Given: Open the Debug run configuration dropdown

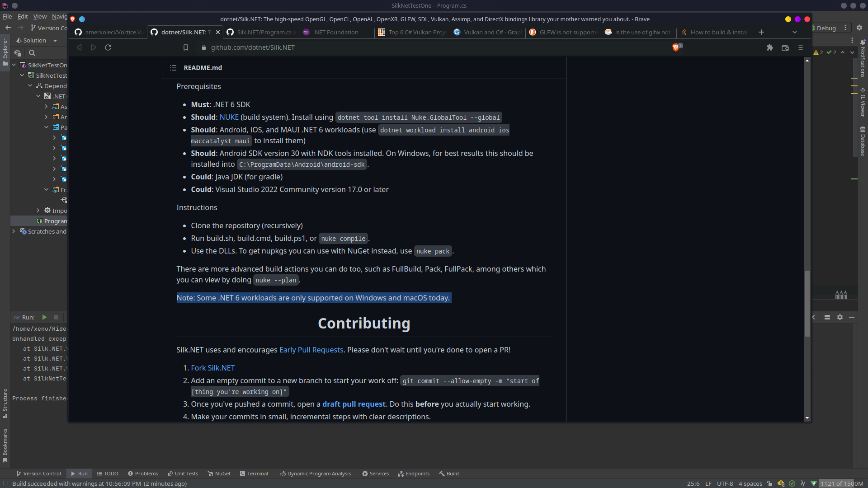Looking at the screenshot, I should click(826, 28).
